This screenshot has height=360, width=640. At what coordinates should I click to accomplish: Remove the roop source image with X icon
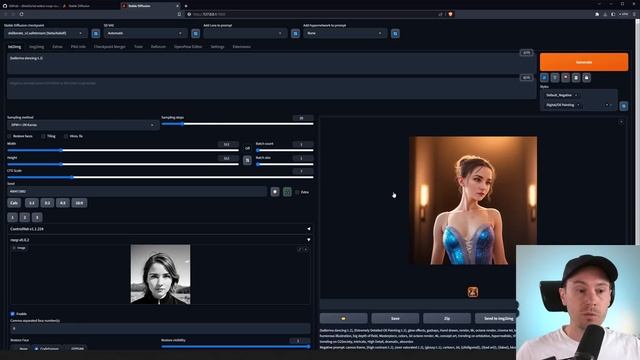[306, 249]
